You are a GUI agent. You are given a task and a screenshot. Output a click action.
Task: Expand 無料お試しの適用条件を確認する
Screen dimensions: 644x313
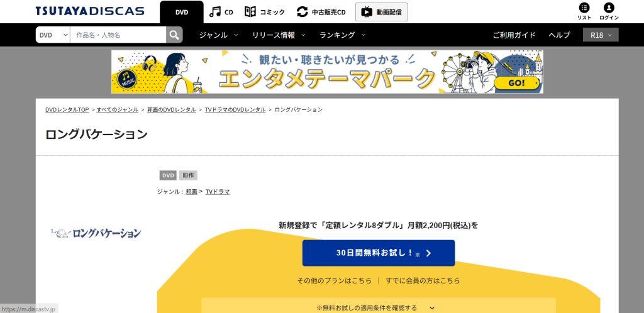click(x=378, y=308)
